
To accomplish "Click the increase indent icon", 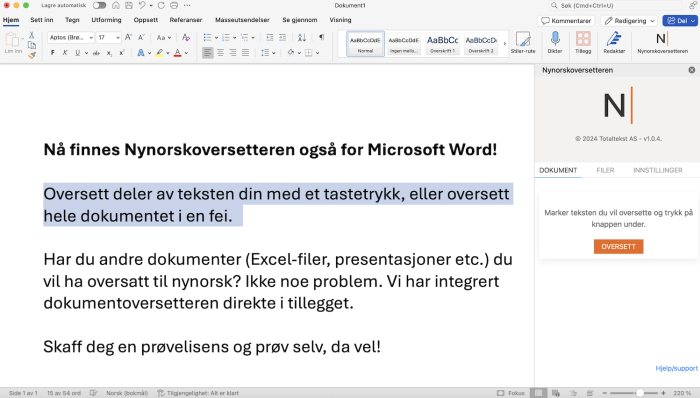I will [x=283, y=37].
